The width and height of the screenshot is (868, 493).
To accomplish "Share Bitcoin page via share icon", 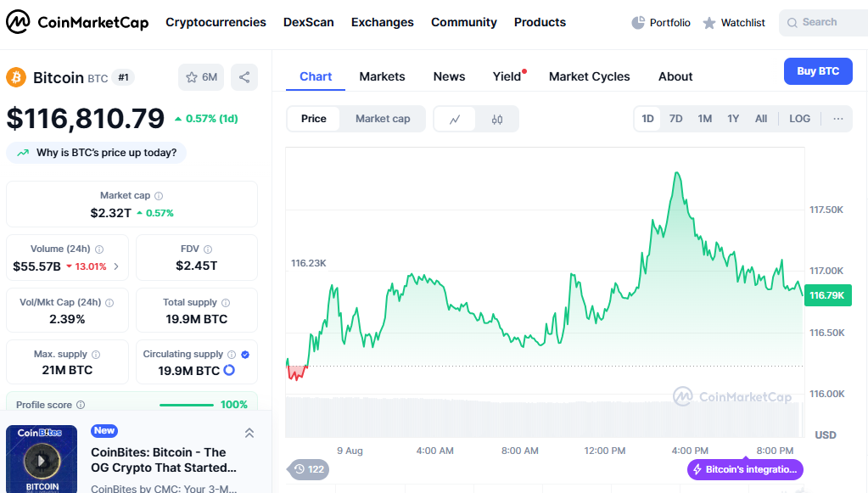I will point(244,77).
